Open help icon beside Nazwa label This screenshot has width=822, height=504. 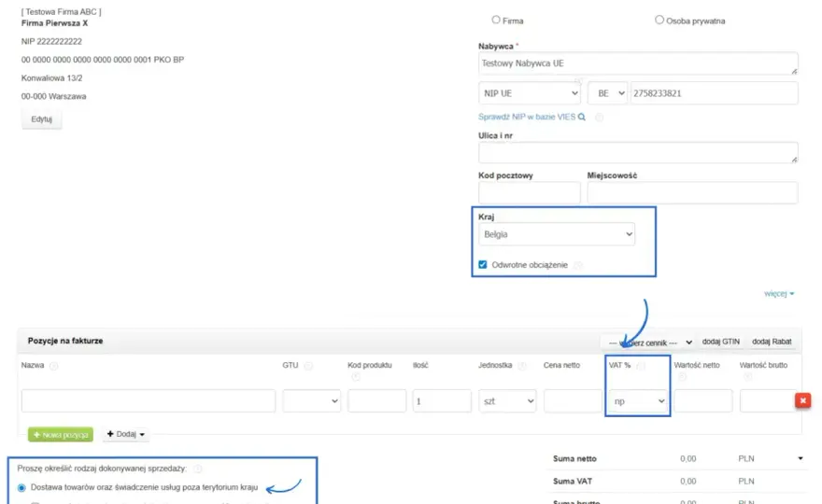53,366
